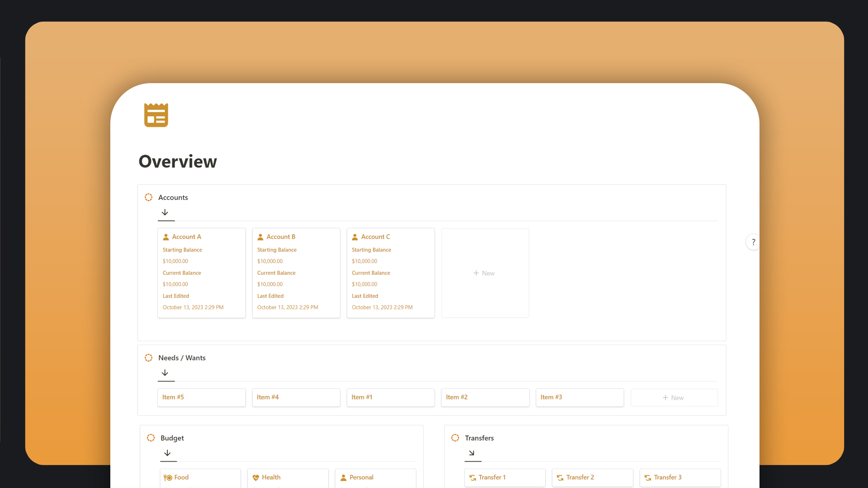Select the diagonal-arrow view tab under Transfers
Viewport: 868px width, 488px height.
(x=472, y=453)
